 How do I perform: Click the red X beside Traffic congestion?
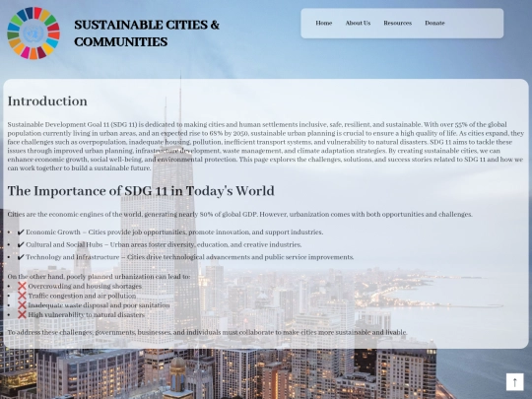coord(22,296)
